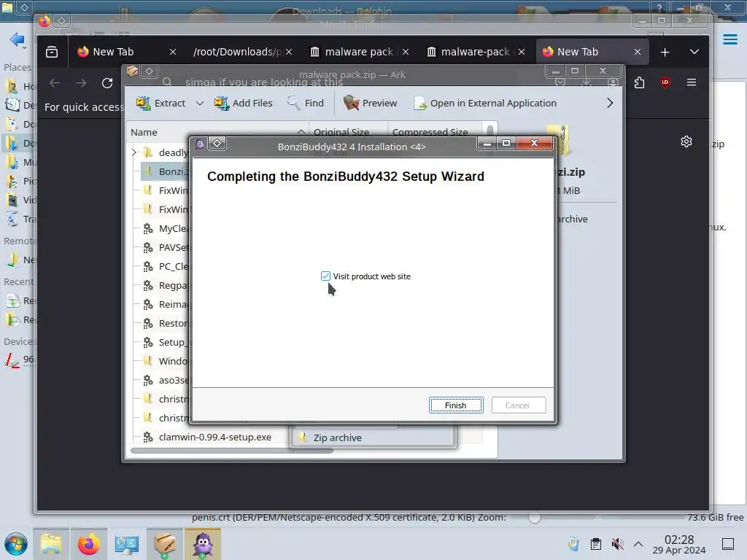The height and width of the screenshot is (560, 747).
Task: Open the Dolphin hamburger menu
Action: pyautogui.click(x=730, y=39)
